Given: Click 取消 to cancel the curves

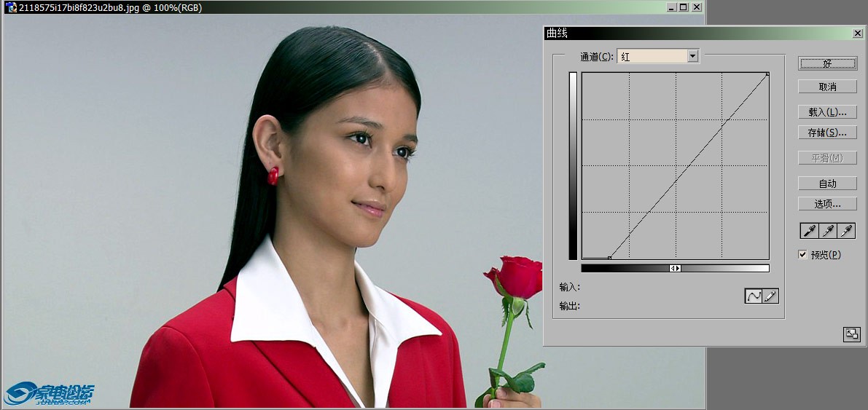Looking at the screenshot, I should click(827, 87).
